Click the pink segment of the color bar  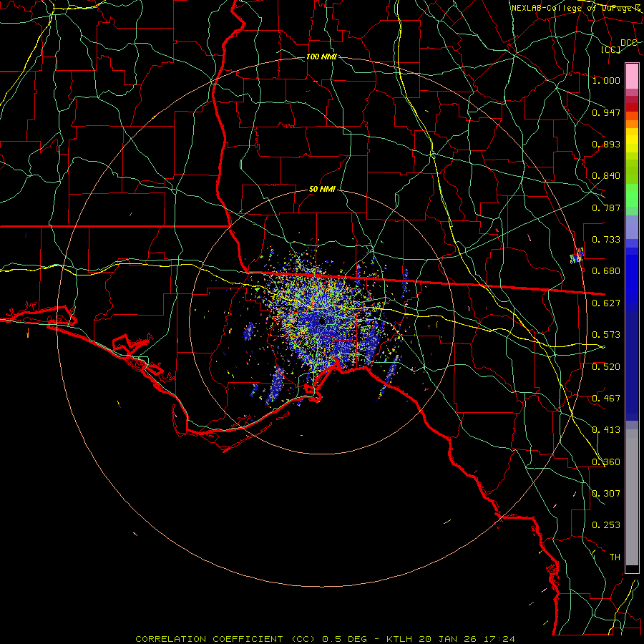[632, 76]
